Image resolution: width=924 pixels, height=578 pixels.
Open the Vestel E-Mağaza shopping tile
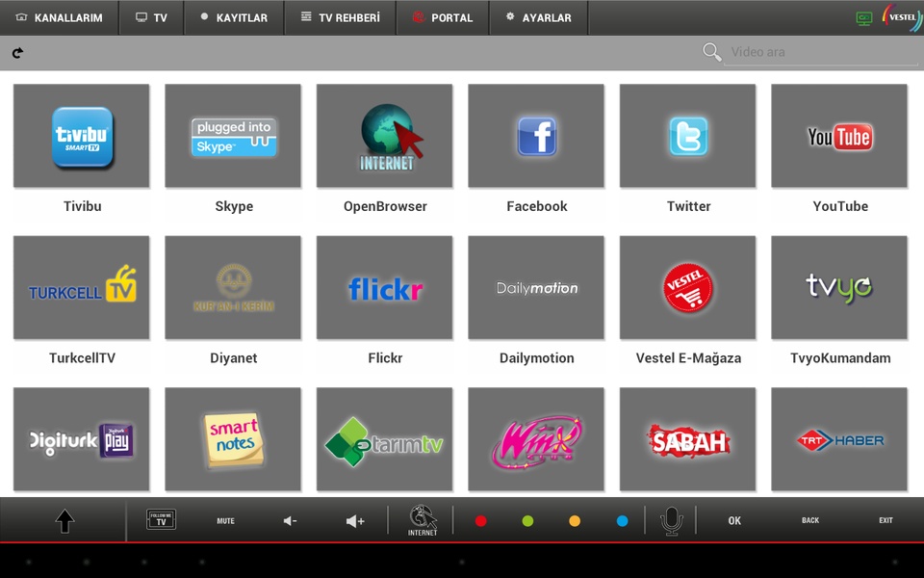pyautogui.click(x=687, y=288)
